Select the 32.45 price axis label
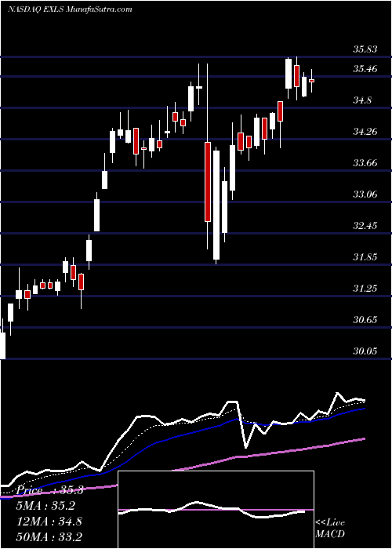The width and height of the screenshot is (392, 549). click(x=365, y=226)
